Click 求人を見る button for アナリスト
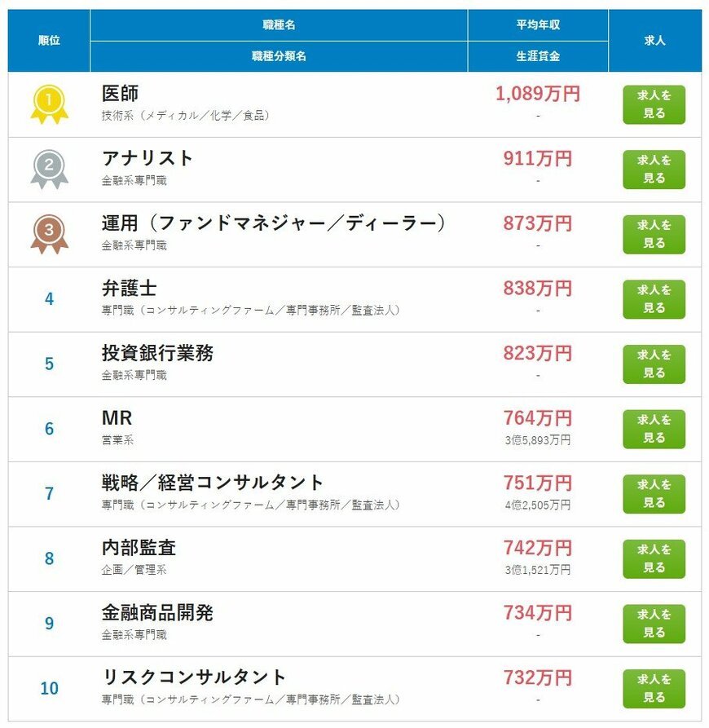Screen dimensions: 709x728 click(x=653, y=169)
